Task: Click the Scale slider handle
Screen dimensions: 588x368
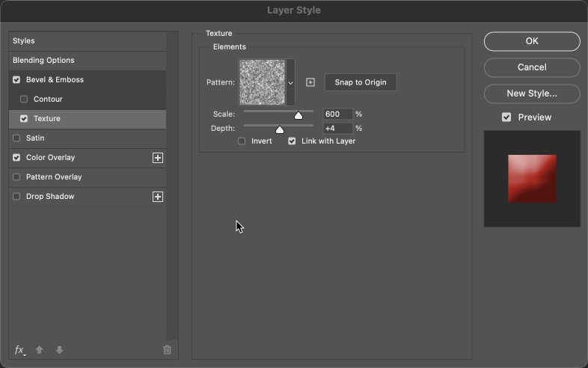Action: 298,115
